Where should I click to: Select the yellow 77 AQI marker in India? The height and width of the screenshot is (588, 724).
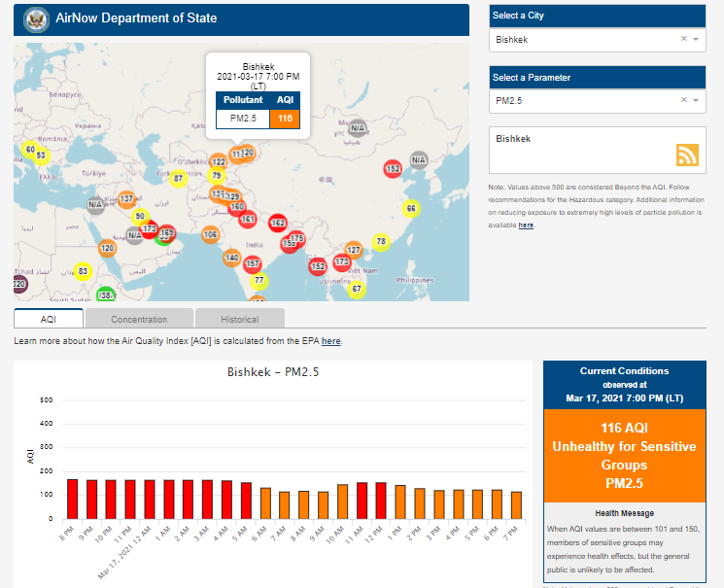259,281
